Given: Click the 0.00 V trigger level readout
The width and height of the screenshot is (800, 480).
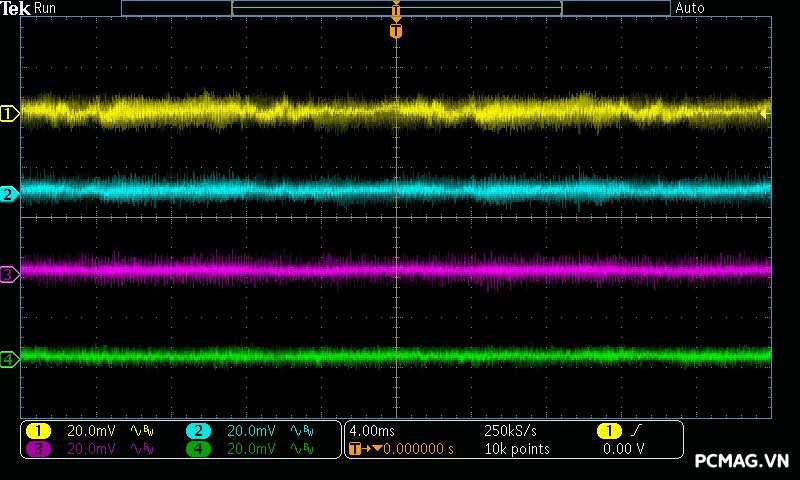Looking at the screenshot, I should coord(624,449).
